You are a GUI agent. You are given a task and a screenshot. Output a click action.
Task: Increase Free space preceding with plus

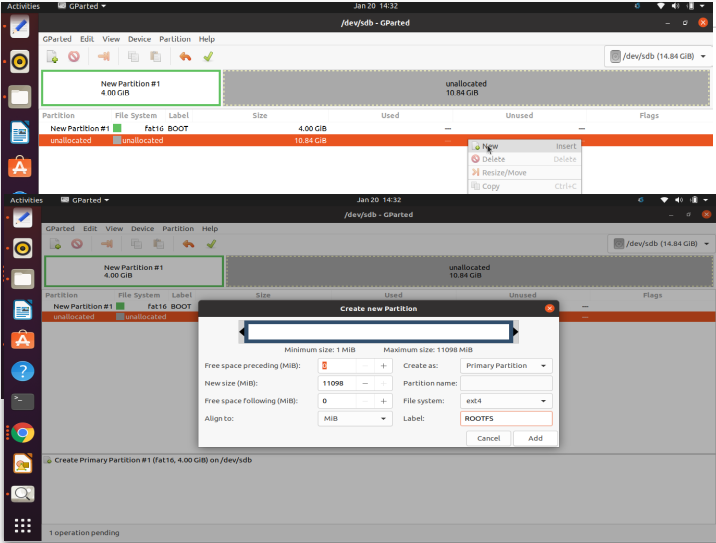point(384,366)
